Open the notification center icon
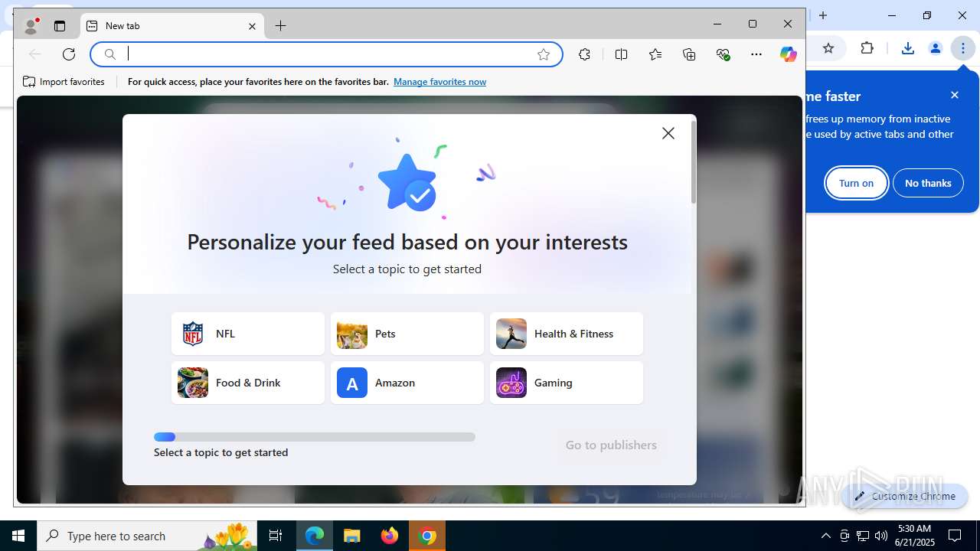 click(955, 536)
